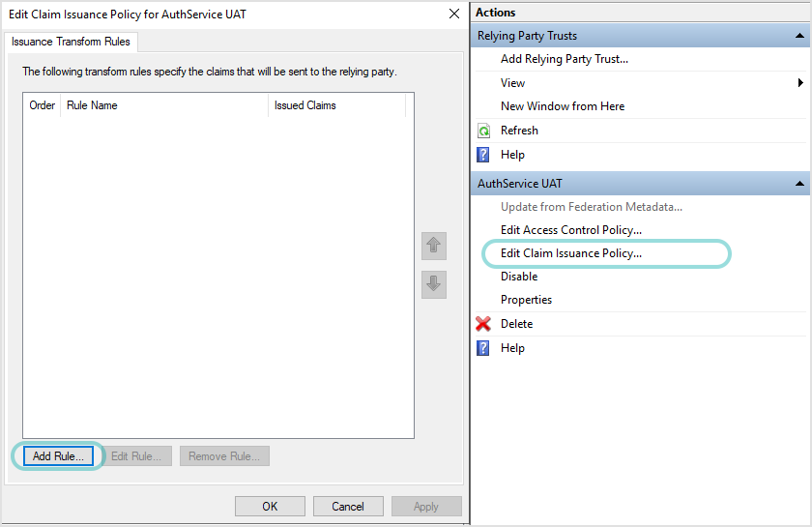This screenshot has width=812, height=527.
Task: Open Edit Claim Issuance Policy...
Action: [x=570, y=253]
